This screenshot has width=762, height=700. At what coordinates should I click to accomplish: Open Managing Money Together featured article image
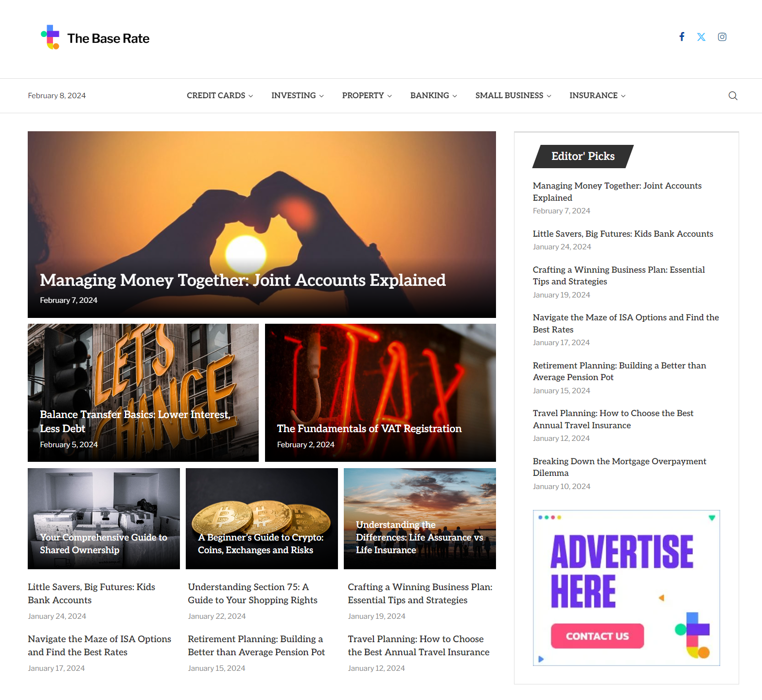click(x=262, y=214)
